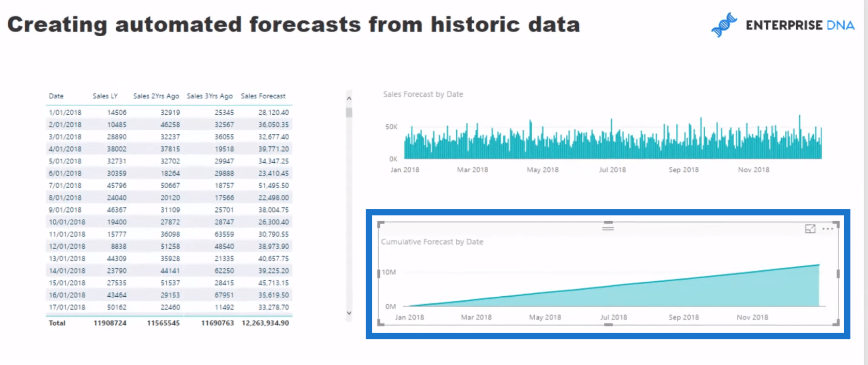Sort table by Sales Forecast header
The image size is (868, 365).
point(263,96)
